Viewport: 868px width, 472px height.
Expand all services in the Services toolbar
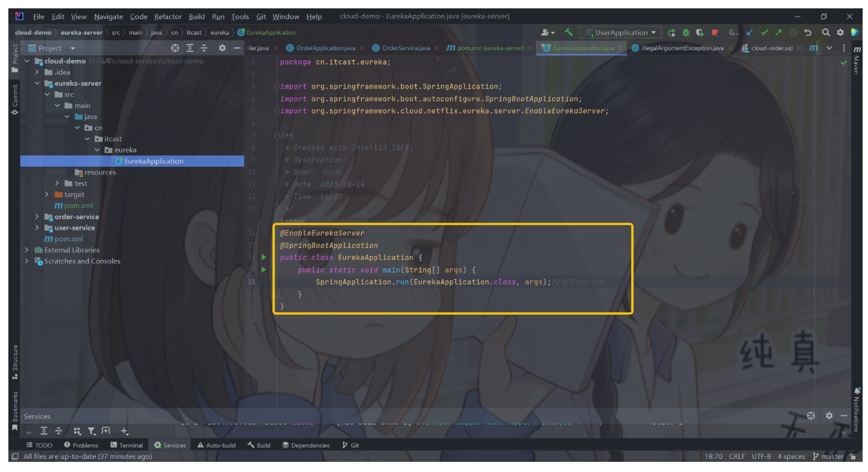click(x=44, y=431)
